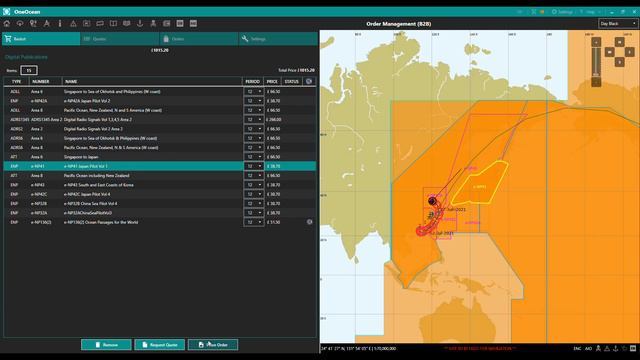Click the Remove button

[106, 345]
